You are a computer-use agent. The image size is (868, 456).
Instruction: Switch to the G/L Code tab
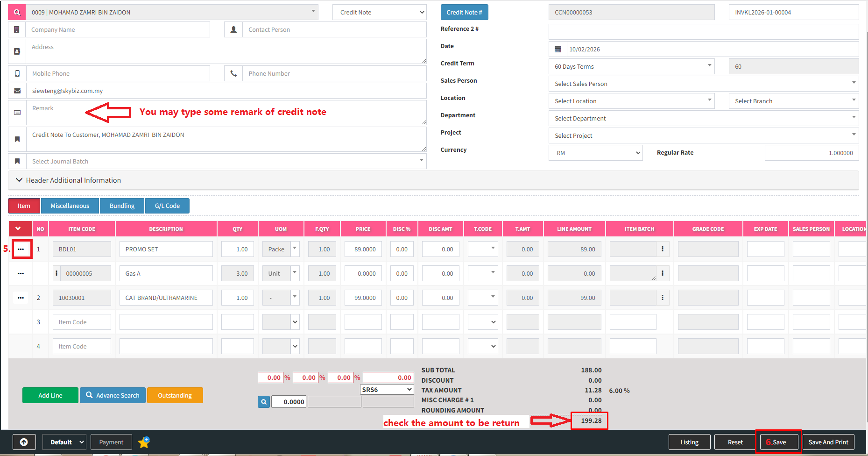(167, 206)
